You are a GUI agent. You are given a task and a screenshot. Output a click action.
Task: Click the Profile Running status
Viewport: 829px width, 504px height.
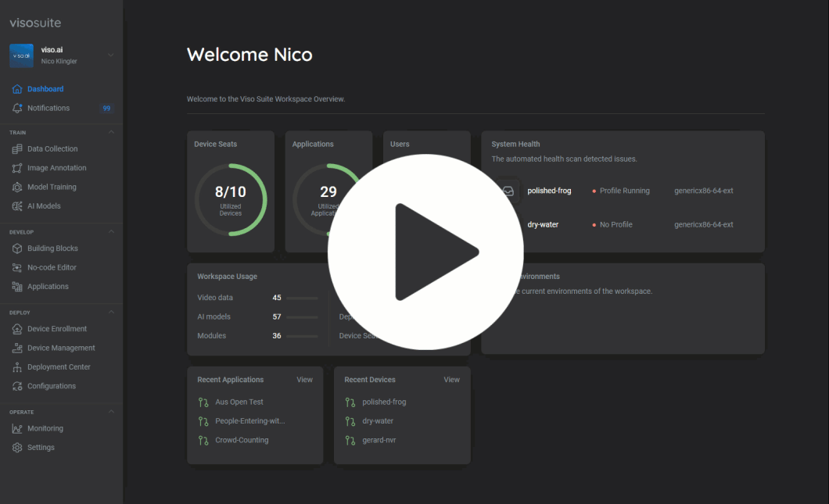click(624, 191)
